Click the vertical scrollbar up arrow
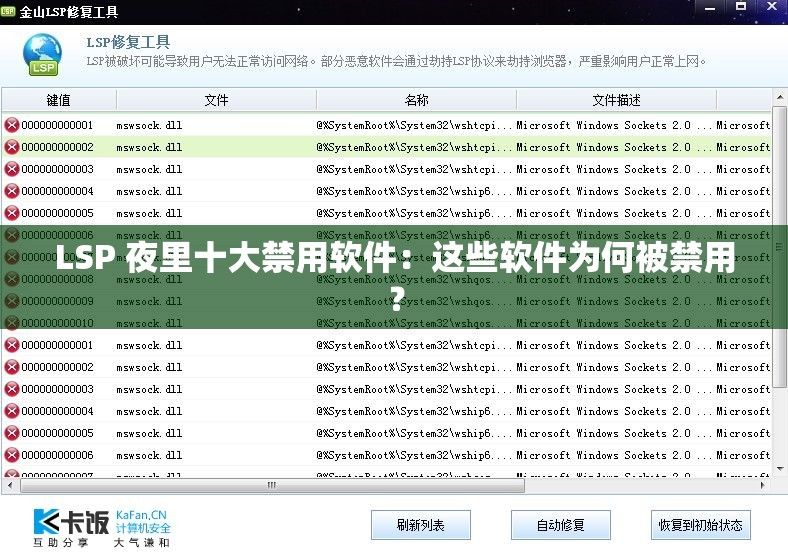The width and height of the screenshot is (788, 555). coord(779,97)
